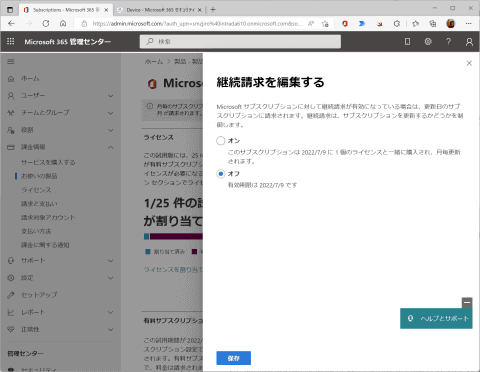The height and width of the screenshot is (372, 480).
Task: Open the app launcher waffle icon
Action: [x=11, y=41]
